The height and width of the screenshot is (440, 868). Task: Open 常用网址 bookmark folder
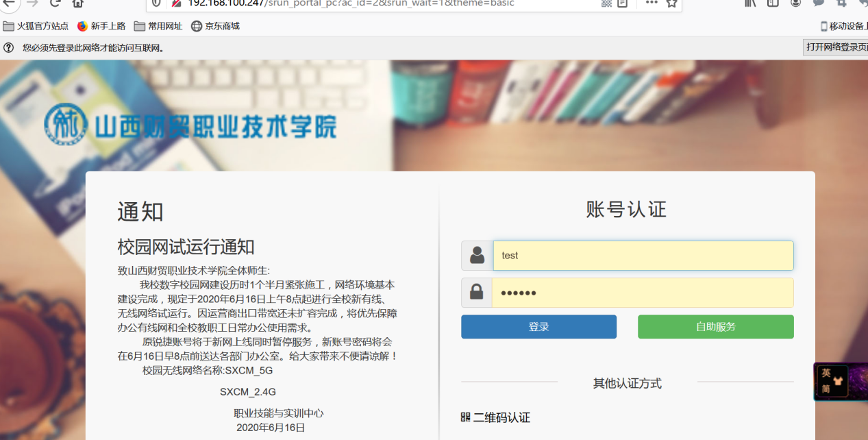[x=158, y=26]
